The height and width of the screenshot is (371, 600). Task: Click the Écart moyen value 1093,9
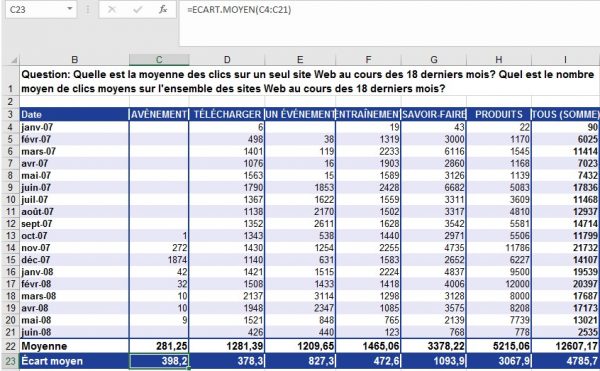[434, 361]
